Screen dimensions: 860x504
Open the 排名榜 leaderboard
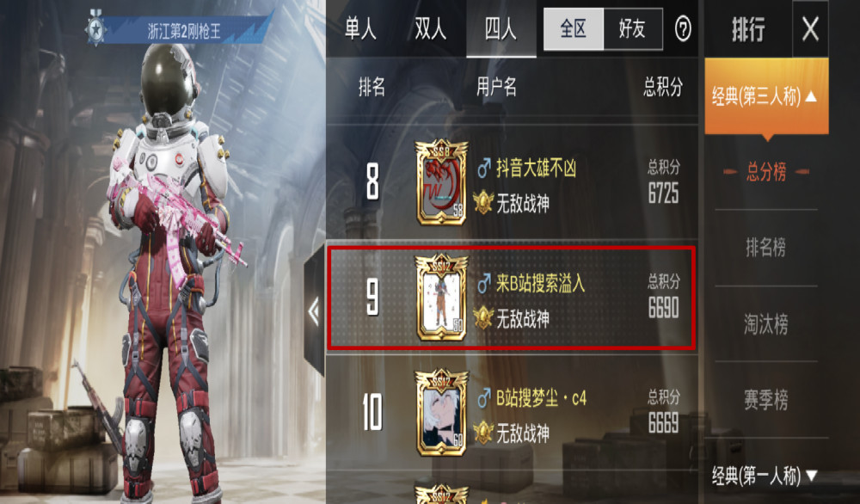766,248
